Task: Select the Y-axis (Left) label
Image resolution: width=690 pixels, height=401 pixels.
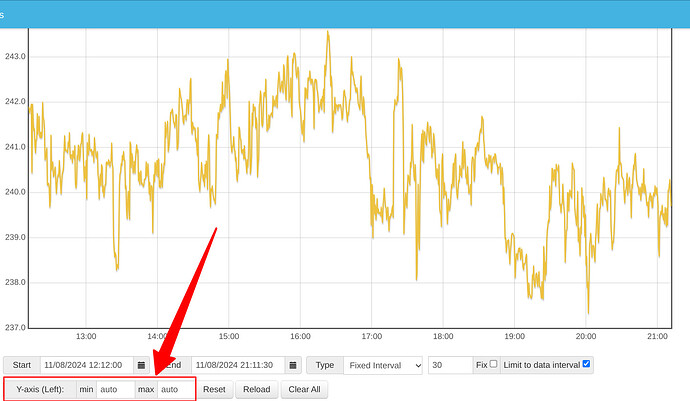Action: coord(40,390)
